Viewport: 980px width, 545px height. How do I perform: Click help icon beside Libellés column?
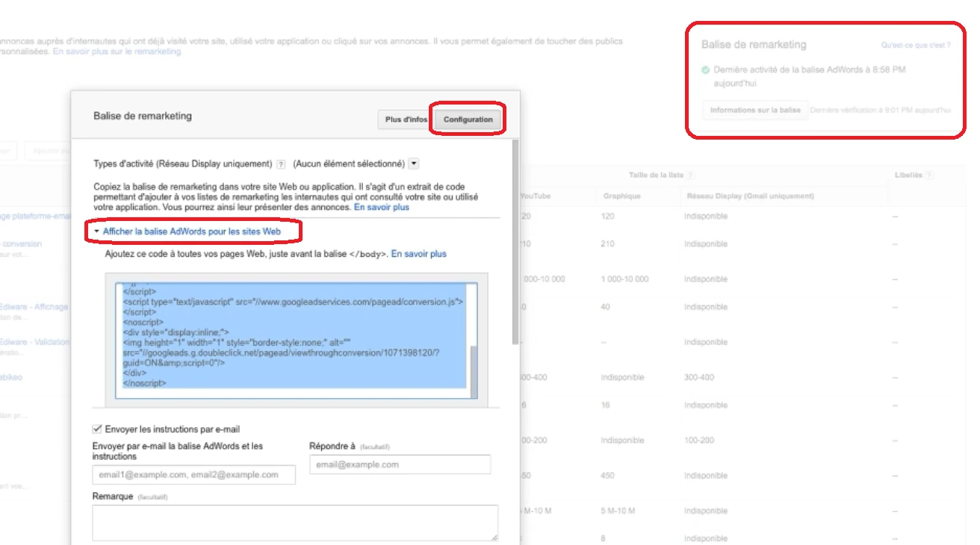pyautogui.click(x=928, y=175)
